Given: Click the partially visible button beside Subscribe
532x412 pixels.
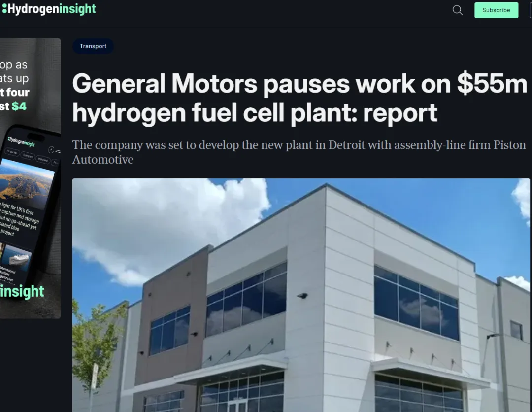Looking at the screenshot, I should 531,10.
